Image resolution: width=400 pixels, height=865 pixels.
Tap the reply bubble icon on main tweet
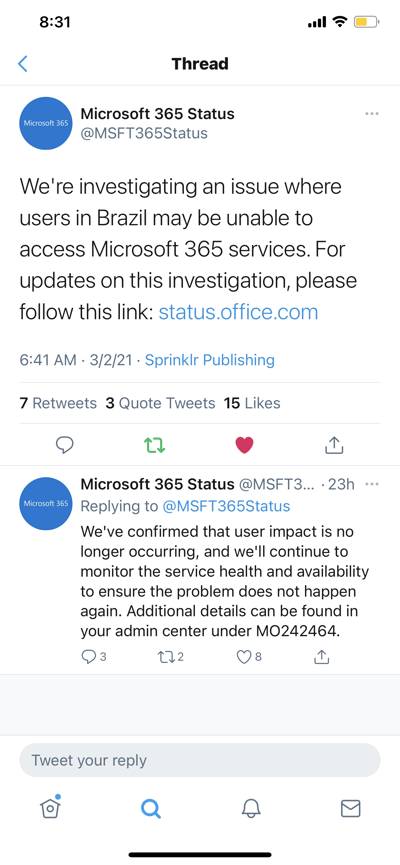pyautogui.click(x=65, y=445)
